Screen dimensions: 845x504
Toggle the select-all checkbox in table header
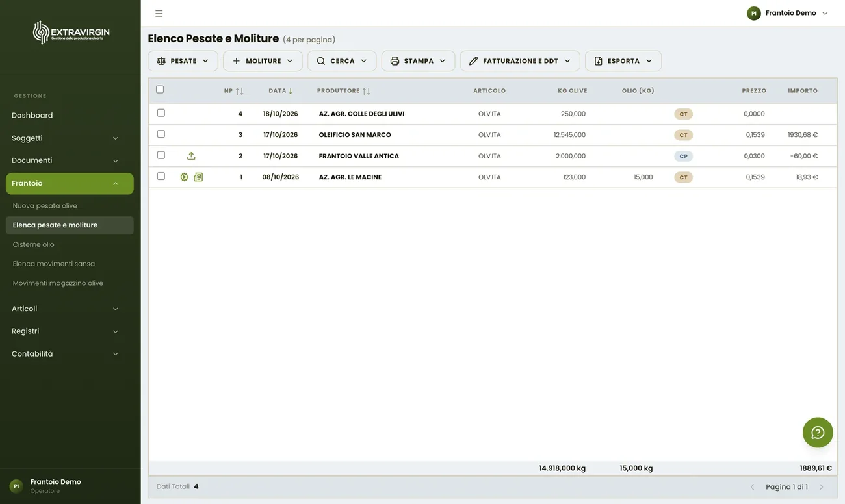point(160,90)
